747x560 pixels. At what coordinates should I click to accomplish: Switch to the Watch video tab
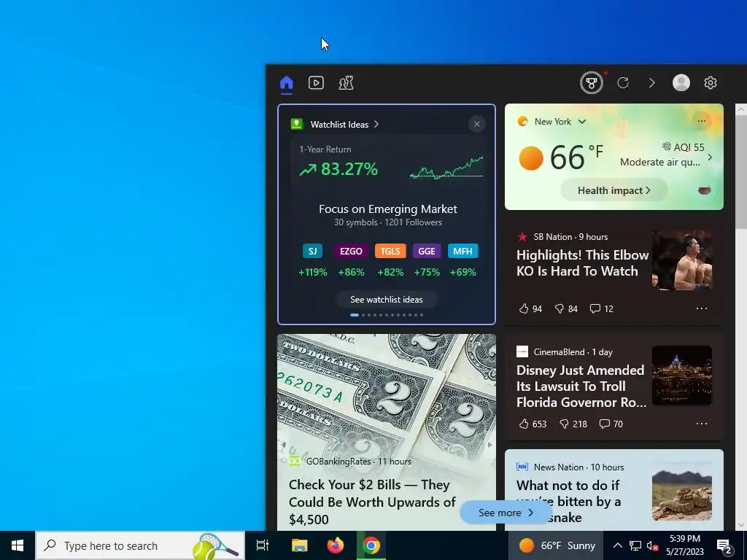click(316, 83)
